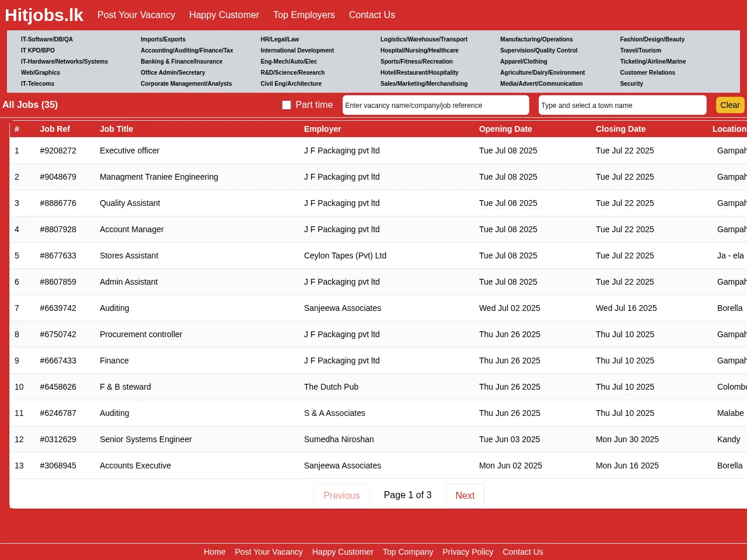Click S & A Associates employer cell
This screenshot has width=747, height=560.
pos(334,413)
